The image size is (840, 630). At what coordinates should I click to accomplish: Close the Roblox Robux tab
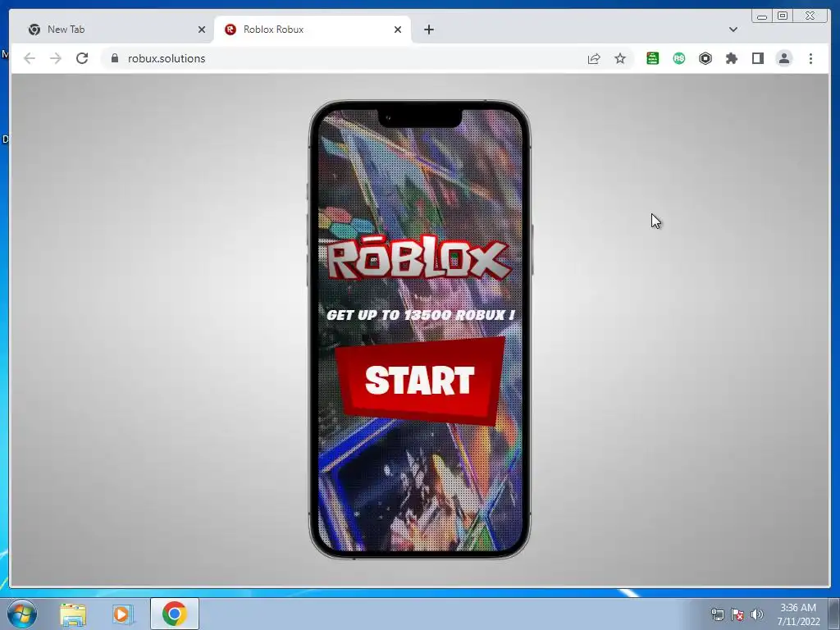(x=398, y=30)
